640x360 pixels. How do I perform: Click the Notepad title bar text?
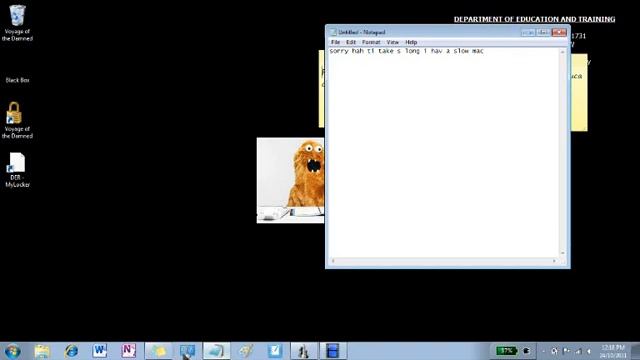[362, 32]
